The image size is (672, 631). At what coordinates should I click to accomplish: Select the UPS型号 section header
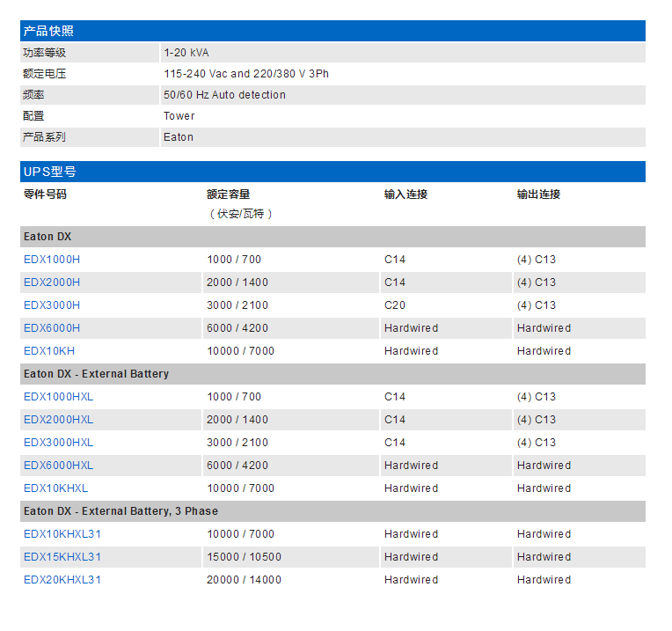point(332,172)
